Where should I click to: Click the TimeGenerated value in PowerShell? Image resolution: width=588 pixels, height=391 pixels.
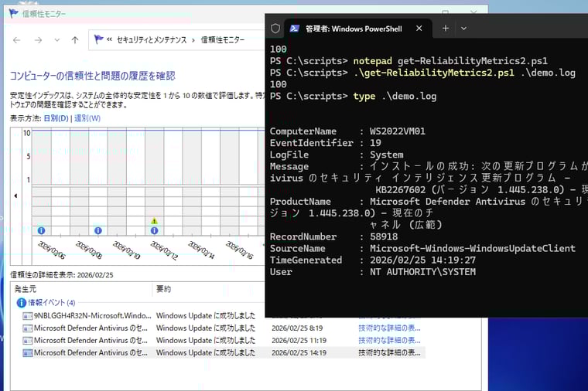click(422, 260)
